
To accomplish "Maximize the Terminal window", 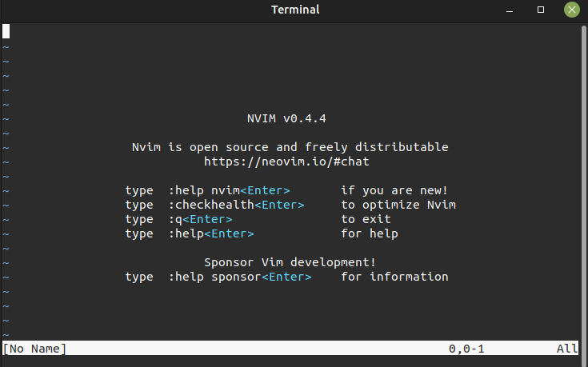I will pyautogui.click(x=540, y=10).
